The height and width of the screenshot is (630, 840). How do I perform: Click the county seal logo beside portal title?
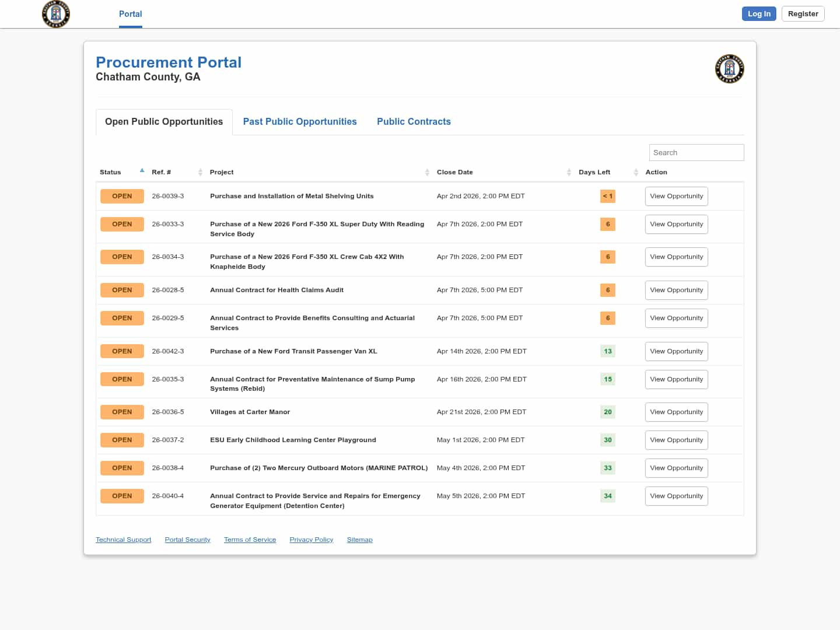pos(729,69)
